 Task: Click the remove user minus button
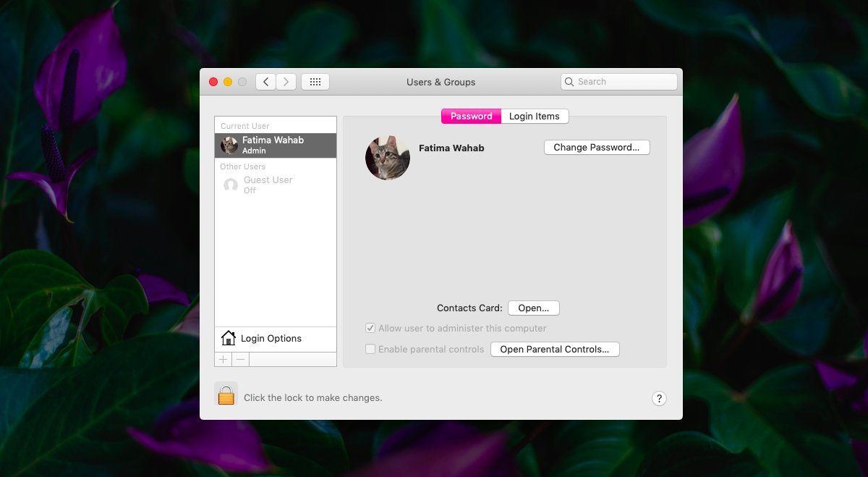(x=241, y=359)
